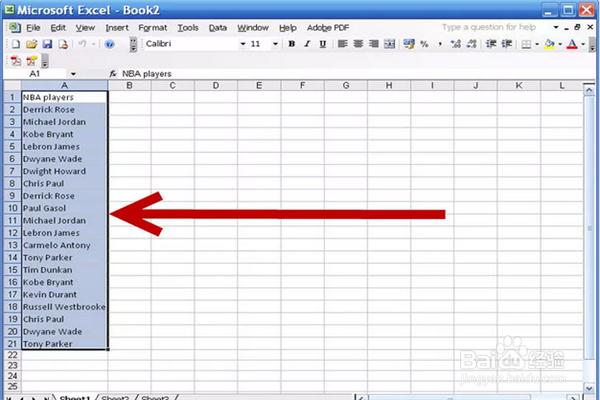This screenshot has height=400, width=600.
Task: Expand the font size 11 dropdown
Action: pyautogui.click(x=275, y=44)
